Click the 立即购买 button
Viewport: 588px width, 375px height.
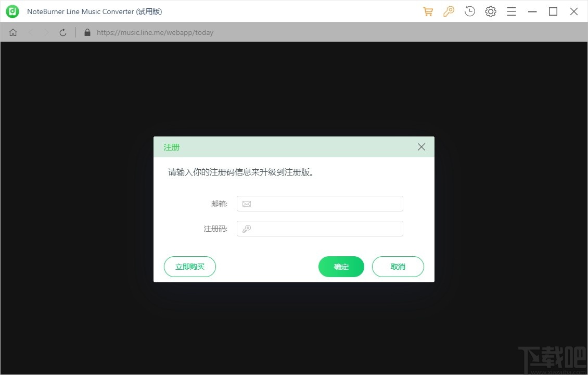pyautogui.click(x=189, y=266)
